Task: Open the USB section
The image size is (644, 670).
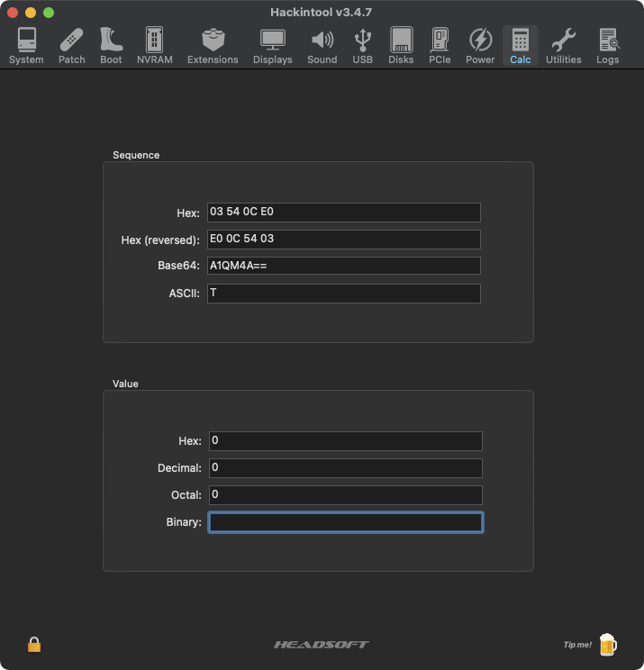Action: (x=362, y=46)
